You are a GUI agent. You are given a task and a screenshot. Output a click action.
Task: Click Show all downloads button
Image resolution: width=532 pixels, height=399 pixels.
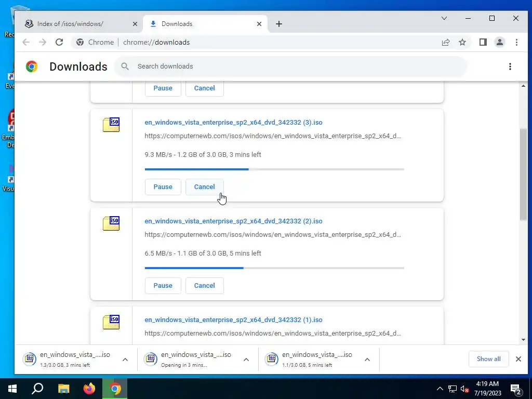tap(488, 359)
